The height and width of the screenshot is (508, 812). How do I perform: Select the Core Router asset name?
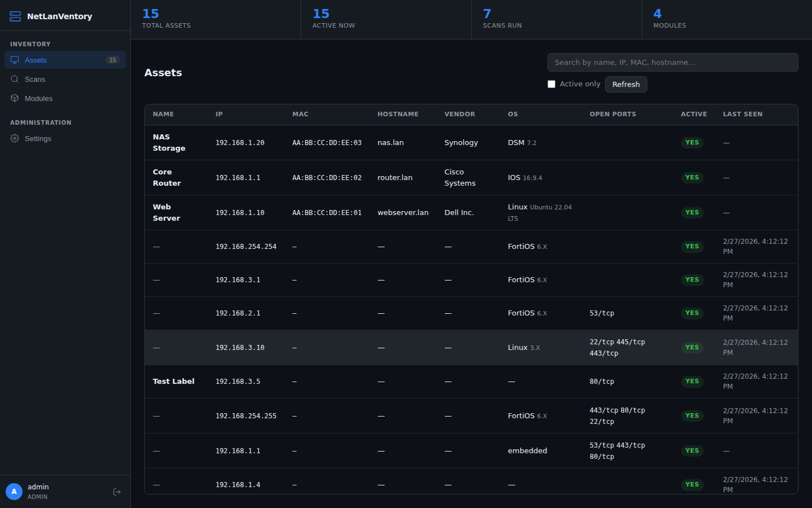pyautogui.click(x=167, y=178)
